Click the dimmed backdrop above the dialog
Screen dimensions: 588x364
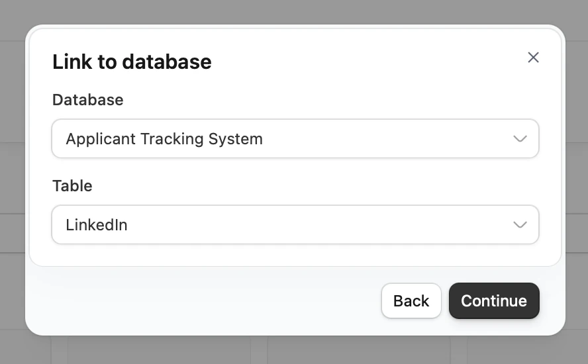(x=294, y=12)
